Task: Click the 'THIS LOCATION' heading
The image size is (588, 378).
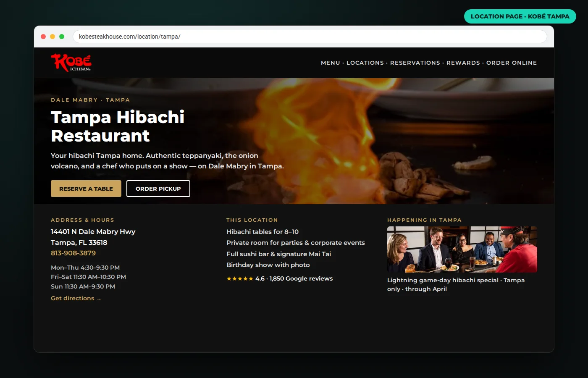Action: coord(252,220)
